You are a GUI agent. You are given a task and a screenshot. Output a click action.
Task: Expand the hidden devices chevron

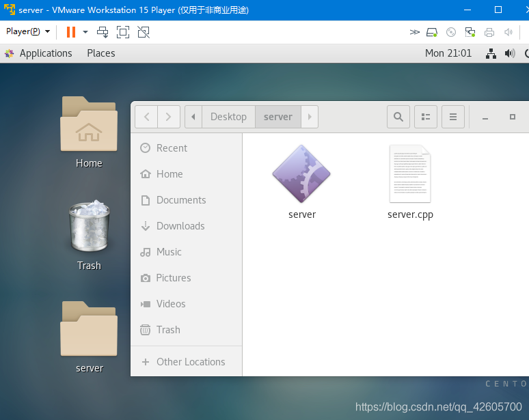tap(415, 32)
